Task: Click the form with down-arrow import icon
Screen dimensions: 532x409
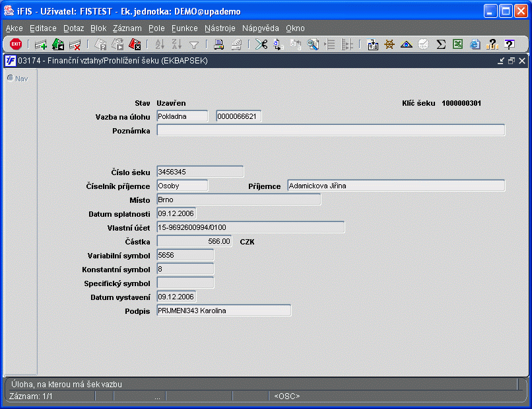Action: pyautogui.click(x=373, y=44)
